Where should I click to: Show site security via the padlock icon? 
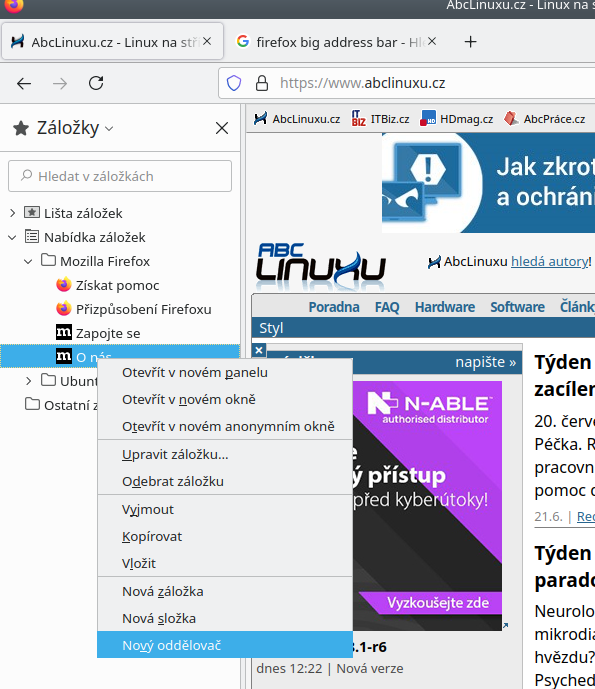click(x=262, y=83)
